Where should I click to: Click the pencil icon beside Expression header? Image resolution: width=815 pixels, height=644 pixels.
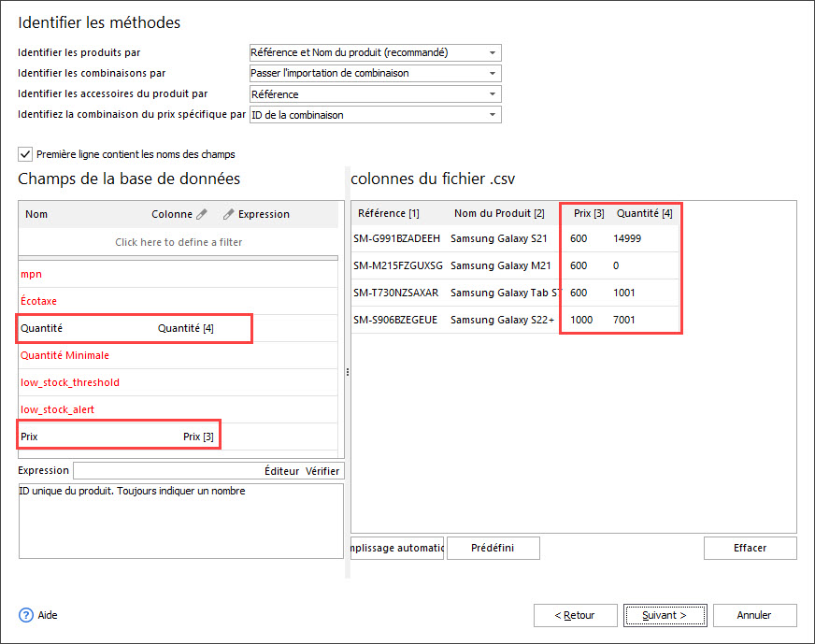click(228, 214)
